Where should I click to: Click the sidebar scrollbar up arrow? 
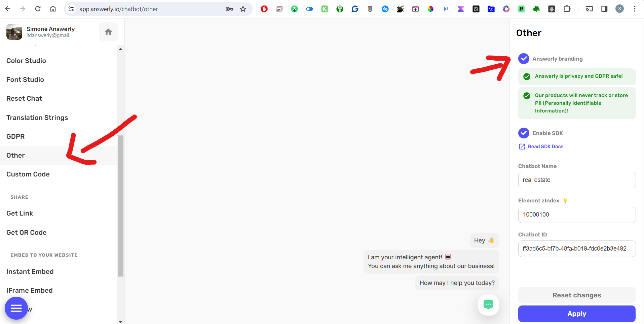pos(120,49)
